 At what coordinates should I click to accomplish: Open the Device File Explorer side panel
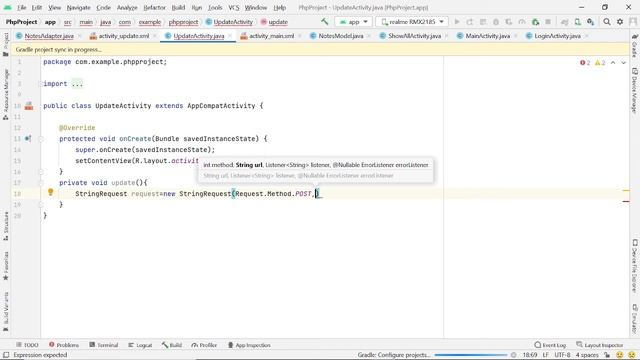(x=635, y=265)
